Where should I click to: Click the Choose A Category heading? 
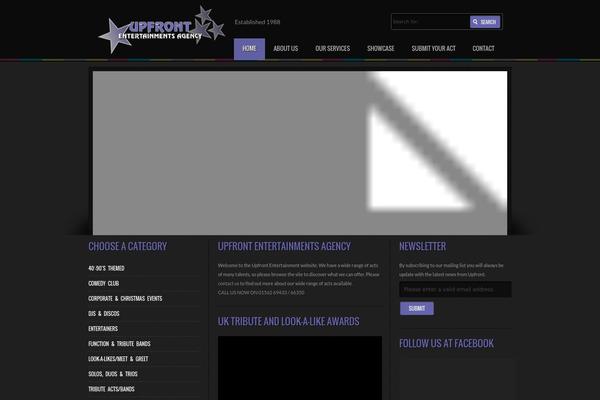tap(127, 247)
